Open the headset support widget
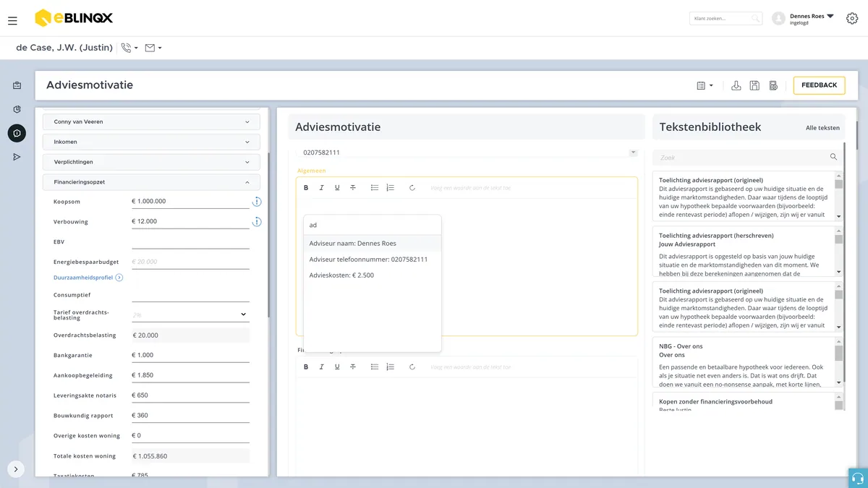This screenshot has width=868, height=488. 858,478
